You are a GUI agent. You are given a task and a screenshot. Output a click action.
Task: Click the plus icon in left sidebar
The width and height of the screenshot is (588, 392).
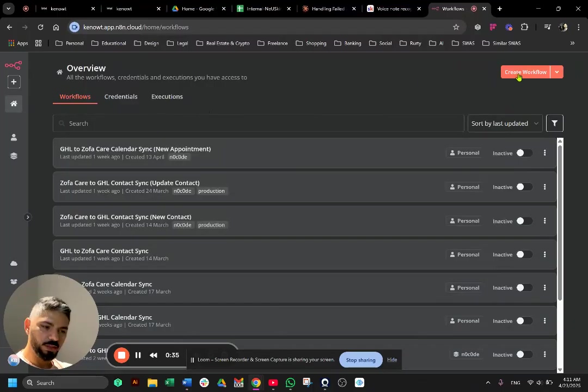(x=14, y=82)
